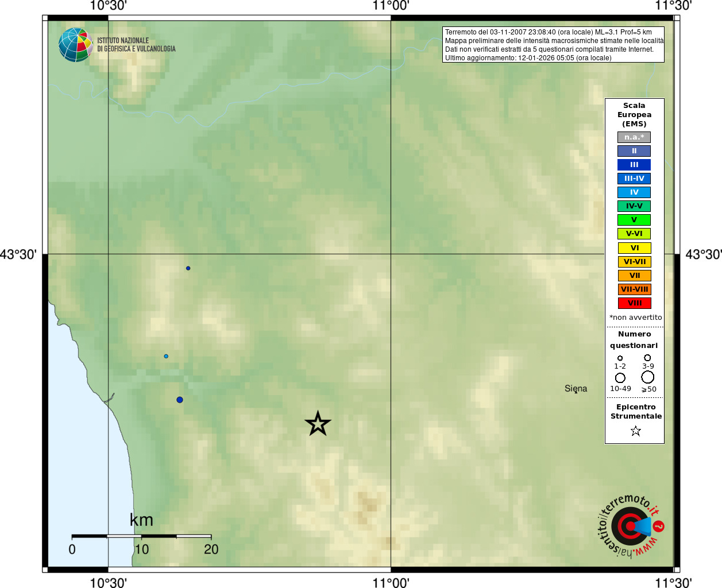Click the bottom 11°30' longitude label
Viewport: 722px width, 588px height.
pos(673,583)
